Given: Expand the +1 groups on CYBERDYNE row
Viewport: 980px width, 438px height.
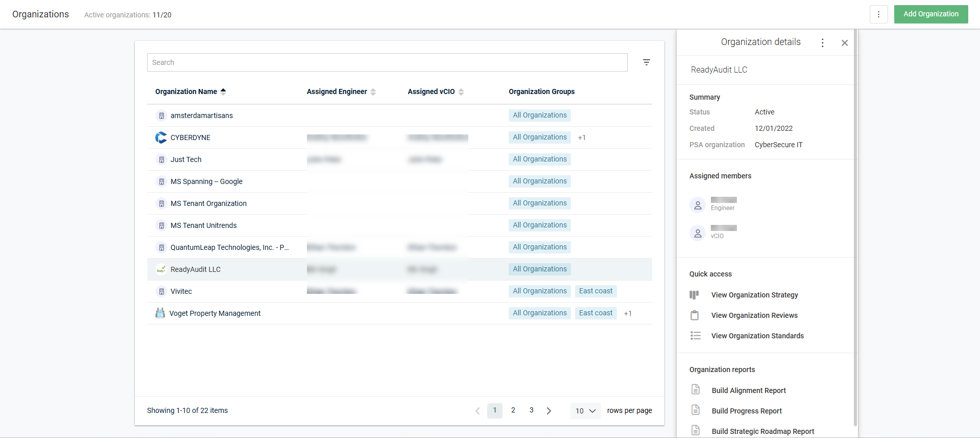Looking at the screenshot, I should [x=582, y=137].
